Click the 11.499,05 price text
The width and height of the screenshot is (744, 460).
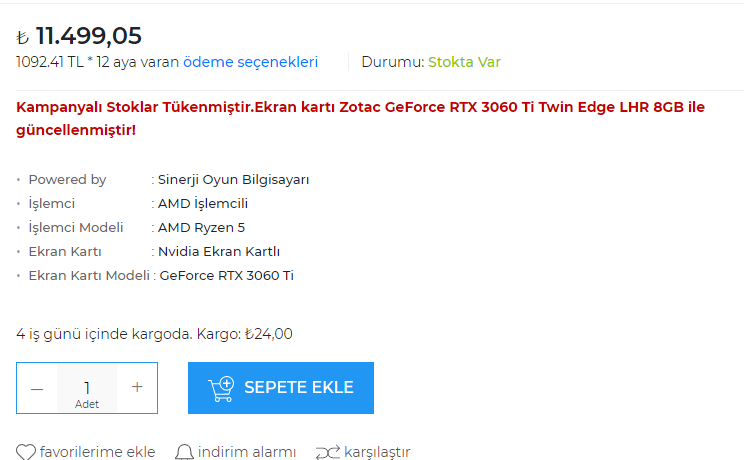coord(88,36)
